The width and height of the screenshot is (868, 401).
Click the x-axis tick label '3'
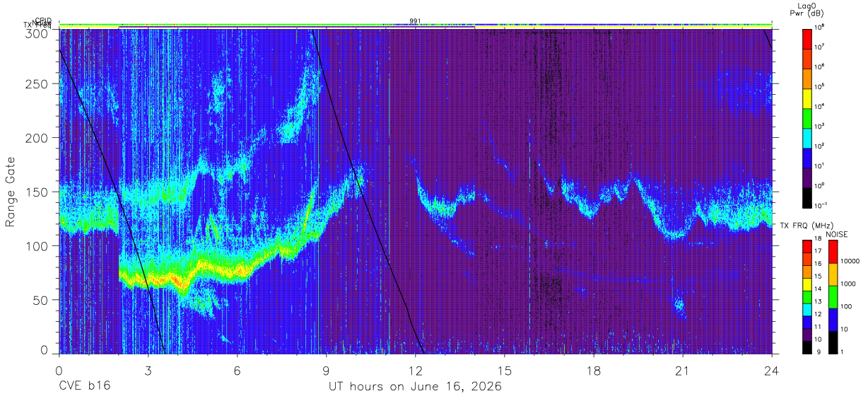click(x=148, y=370)
